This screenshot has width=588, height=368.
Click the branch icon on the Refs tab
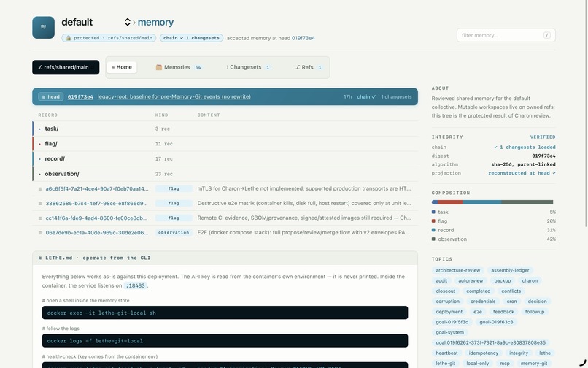298,67
